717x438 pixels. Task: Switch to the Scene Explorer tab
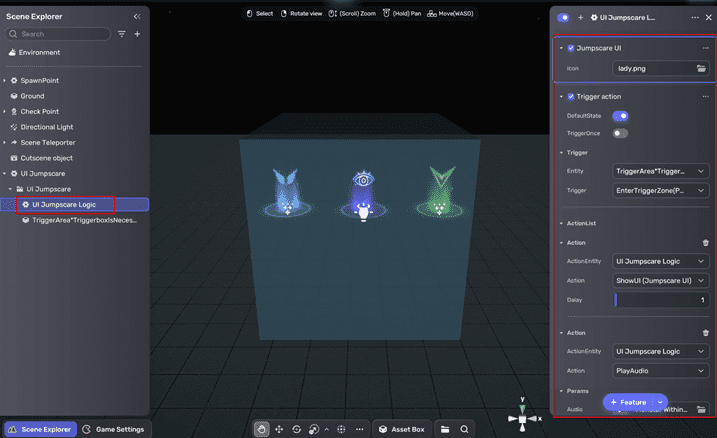(40, 429)
